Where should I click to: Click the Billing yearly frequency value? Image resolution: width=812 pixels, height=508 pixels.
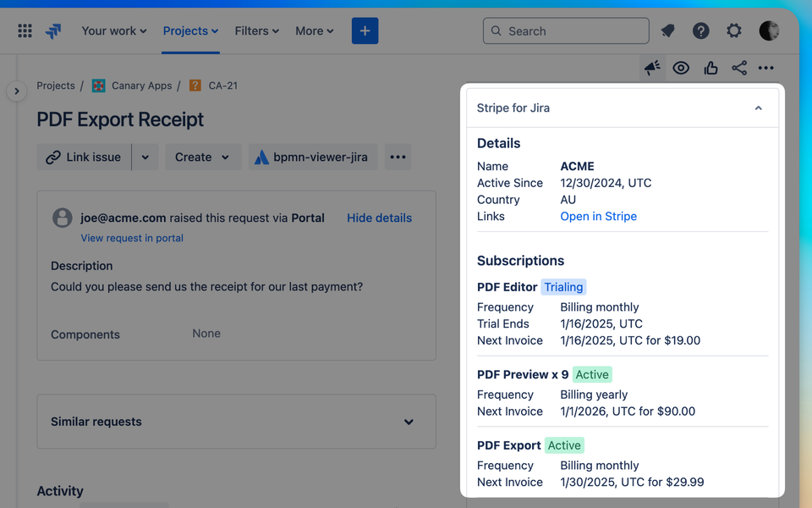[x=594, y=395]
